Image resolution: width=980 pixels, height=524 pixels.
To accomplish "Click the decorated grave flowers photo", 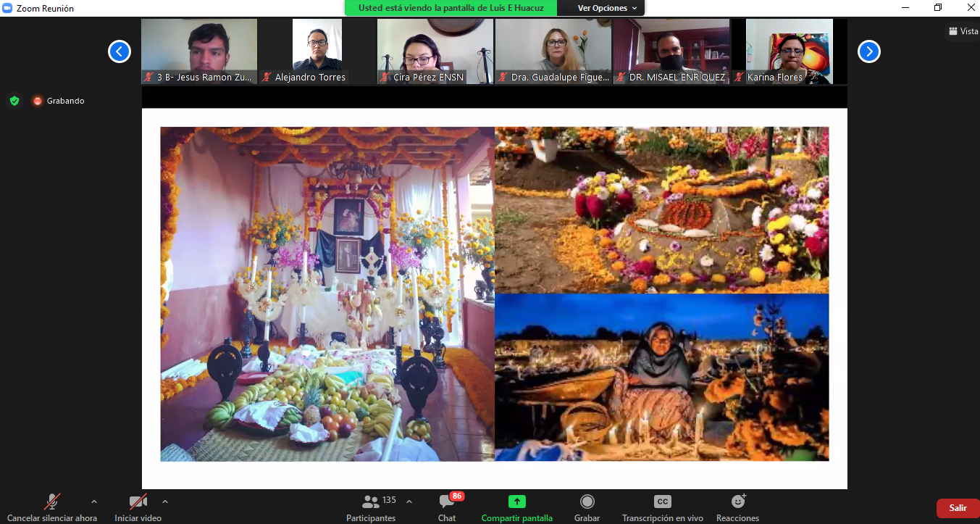I will tap(662, 210).
